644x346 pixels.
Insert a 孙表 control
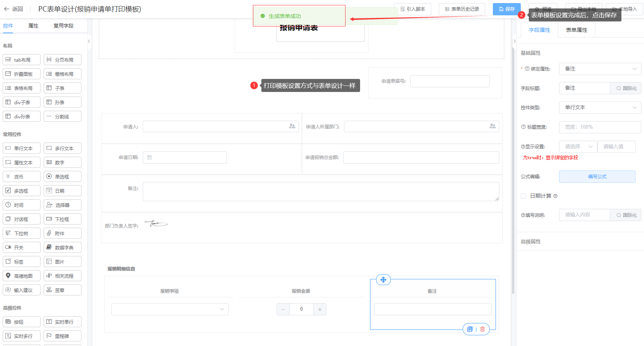62,102
